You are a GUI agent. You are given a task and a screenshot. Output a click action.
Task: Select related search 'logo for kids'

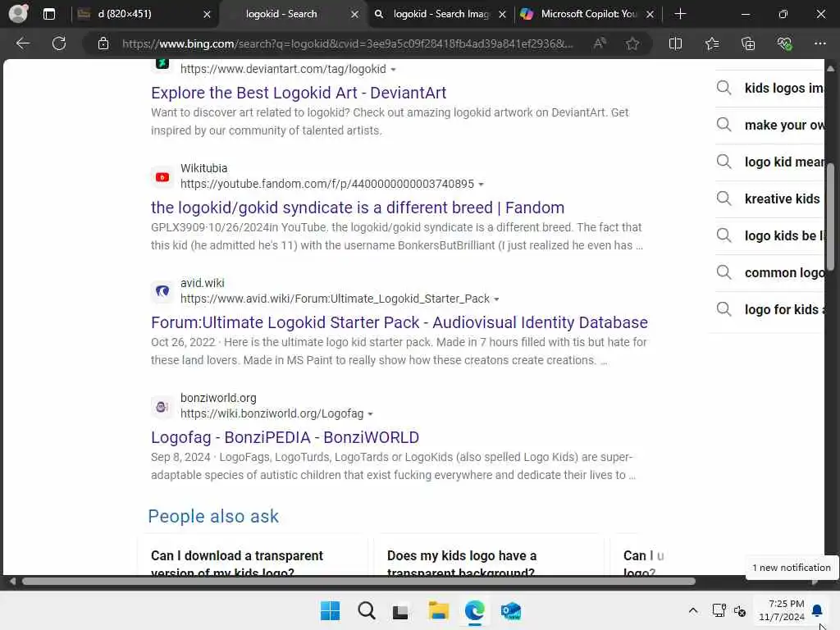point(769,309)
